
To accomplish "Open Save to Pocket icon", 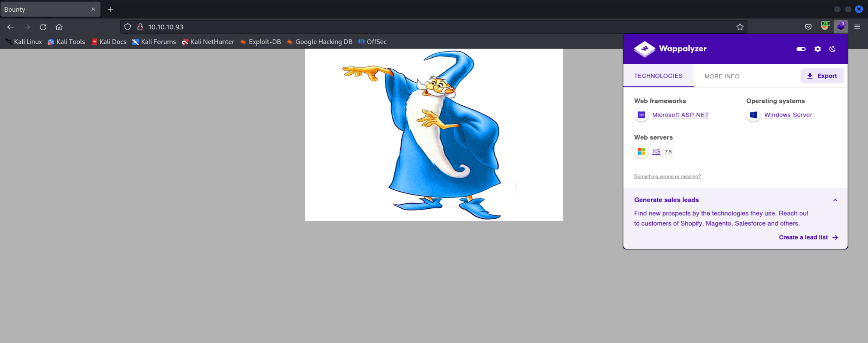I will (x=808, y=27).
